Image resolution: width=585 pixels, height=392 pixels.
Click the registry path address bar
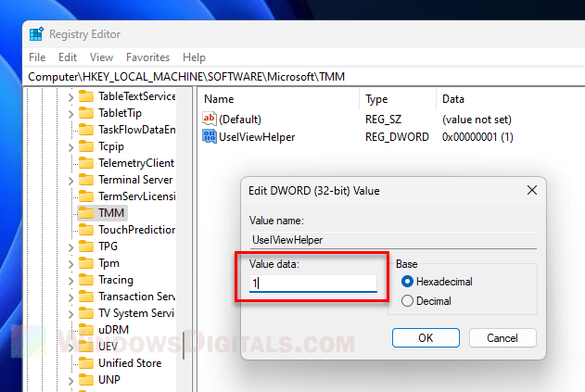pyautogui.click(x=304, y=77)
